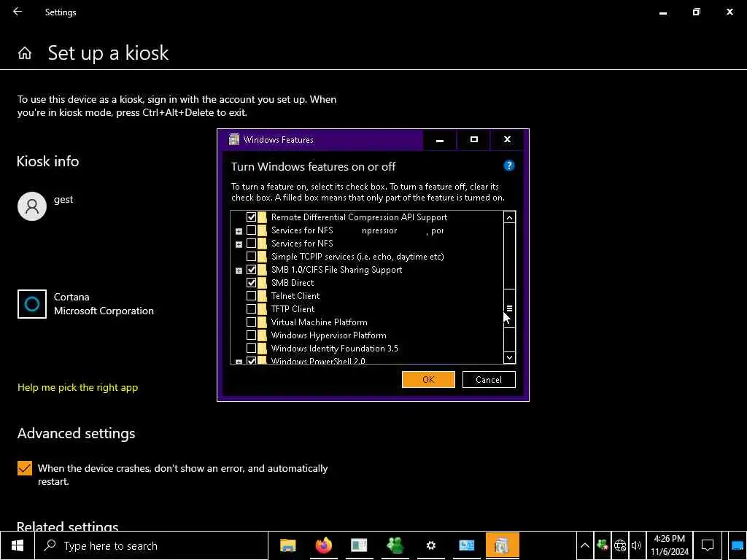Maximize the Windows Features dialog
The width and height of the screenshot is (747, 560).
point(474,140)
